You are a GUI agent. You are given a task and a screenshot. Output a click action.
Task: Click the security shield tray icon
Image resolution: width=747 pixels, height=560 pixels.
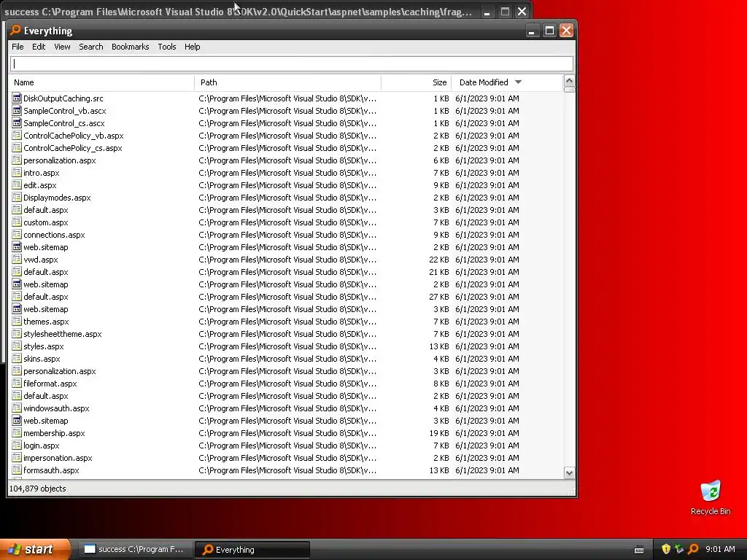click(x=666, y=549)
